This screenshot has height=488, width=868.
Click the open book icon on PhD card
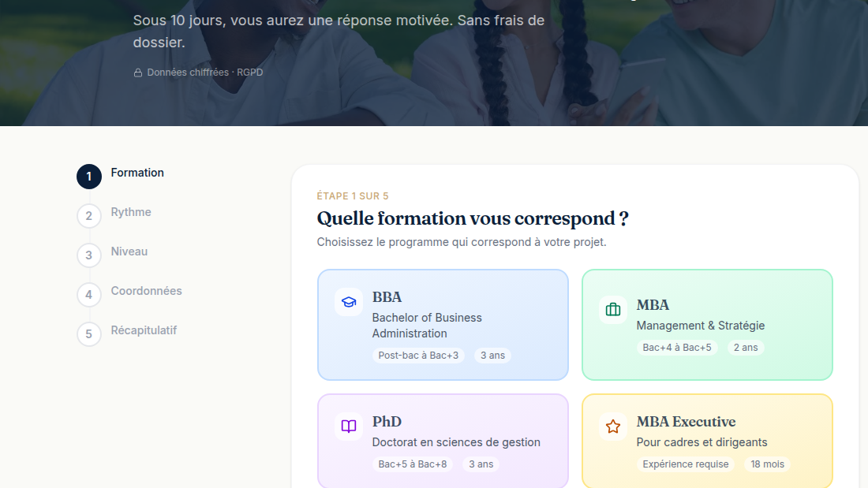[x=349, y=426]
